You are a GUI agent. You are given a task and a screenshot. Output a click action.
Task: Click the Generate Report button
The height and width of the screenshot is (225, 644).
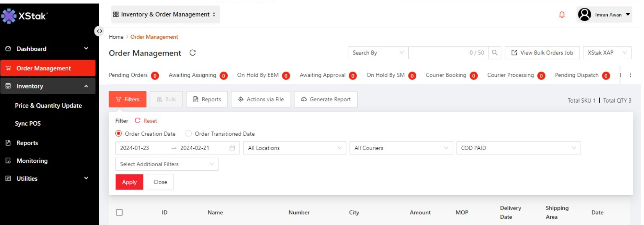click(x=326, y=99)
